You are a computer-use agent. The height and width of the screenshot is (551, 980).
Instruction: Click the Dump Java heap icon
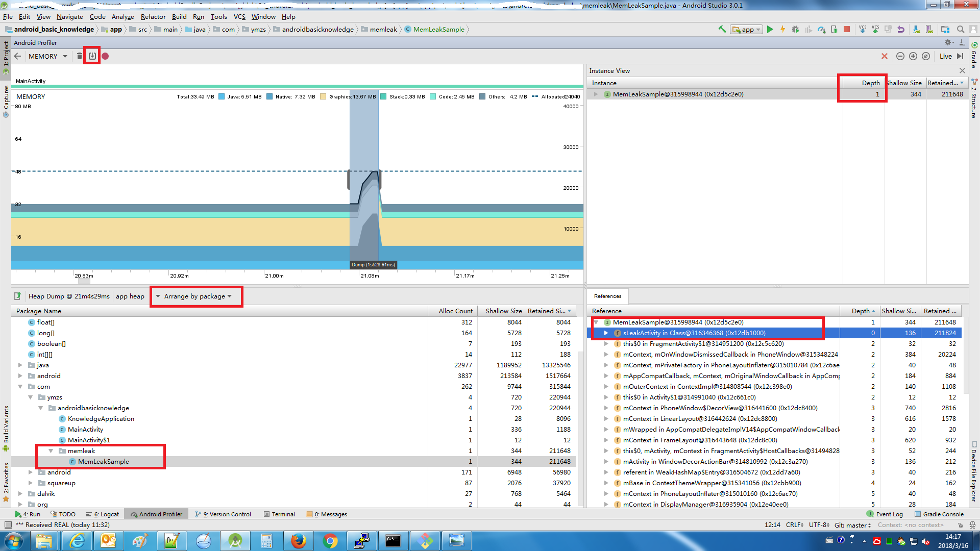(92, 56)
